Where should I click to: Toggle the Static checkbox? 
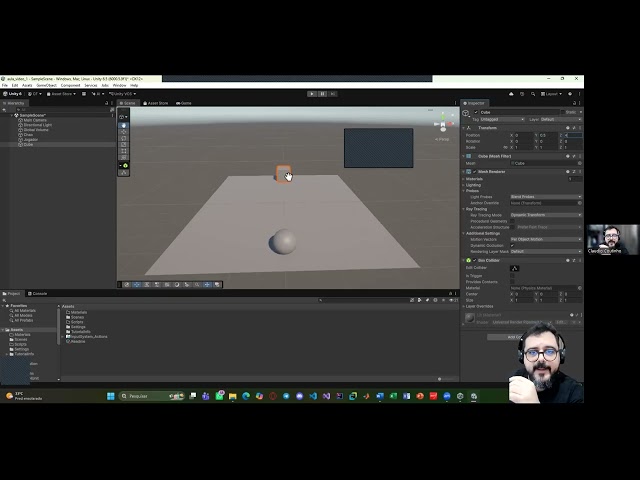563,112
